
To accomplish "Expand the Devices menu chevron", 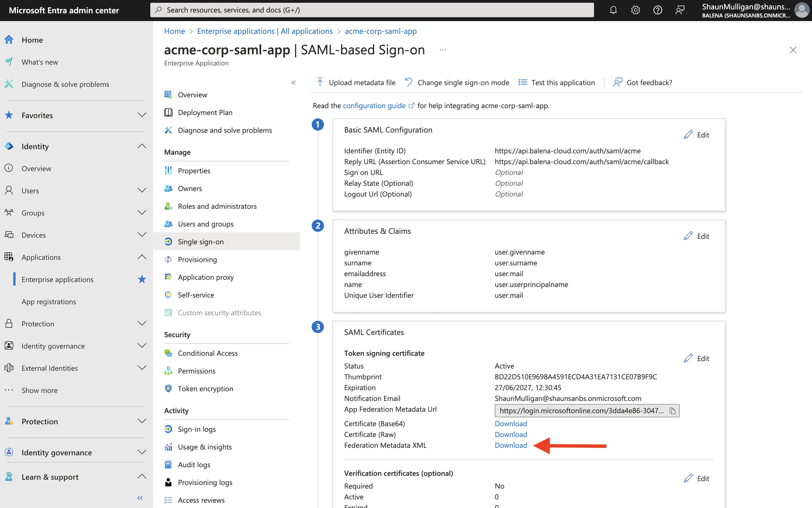I will coord(142,235).
